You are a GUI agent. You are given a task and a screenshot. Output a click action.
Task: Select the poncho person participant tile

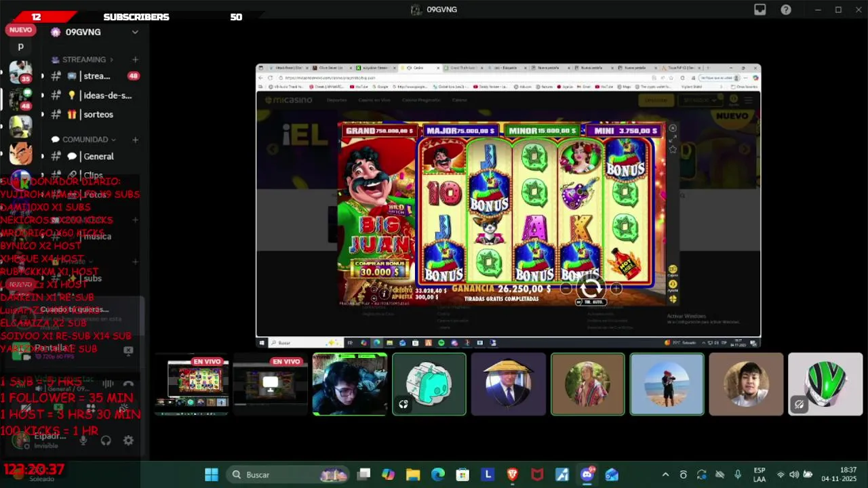pyautogui.click(x=588, y=384)
